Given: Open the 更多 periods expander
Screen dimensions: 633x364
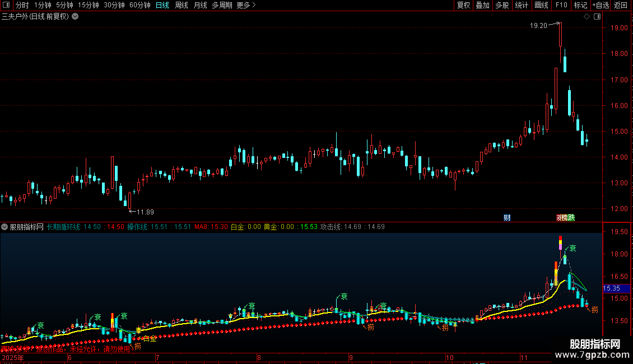Looking at the screenshot, I should click(x=246, y=5).
